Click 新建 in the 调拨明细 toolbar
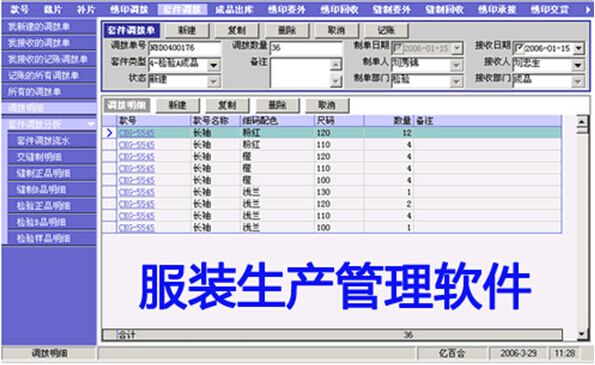The image size is (595, 365). tap(178, 105)
